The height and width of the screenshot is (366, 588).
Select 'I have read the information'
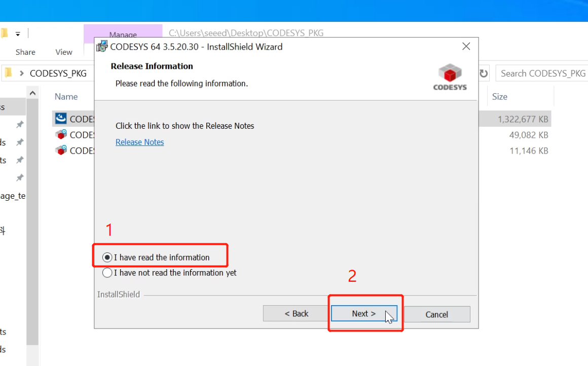[107, 257]
